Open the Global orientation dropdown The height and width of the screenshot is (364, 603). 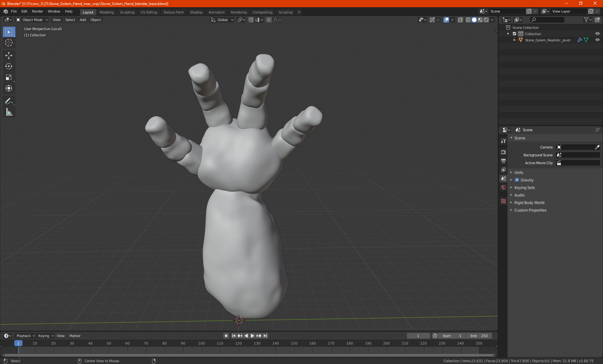pyautogui.click(x=222, y=20)
